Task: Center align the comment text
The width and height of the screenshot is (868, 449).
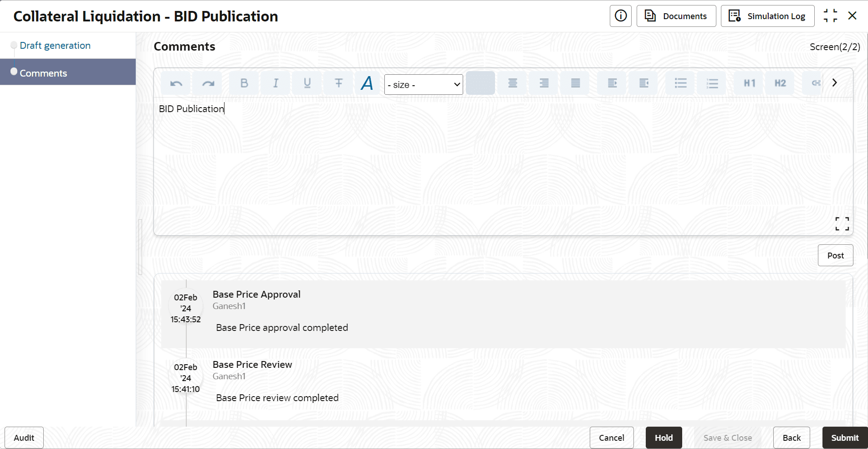Action: (x=512, y=83)
